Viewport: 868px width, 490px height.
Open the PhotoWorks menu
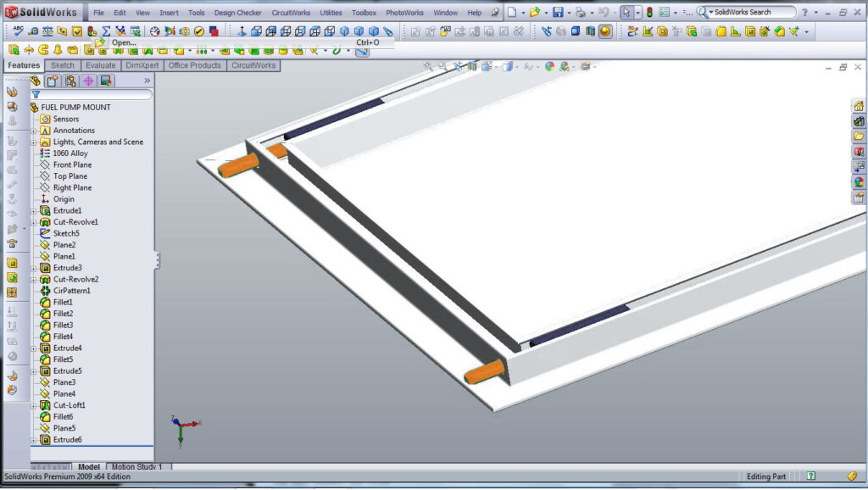click(404, 12)
